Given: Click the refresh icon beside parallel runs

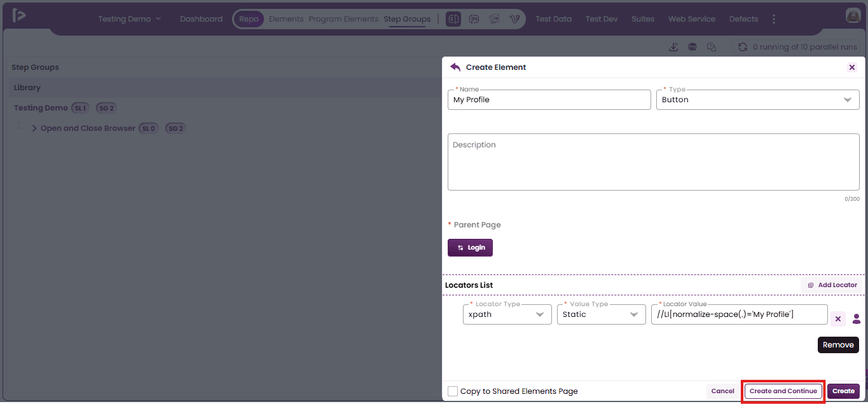Looking at the screenshot, I should click(742, 47).
